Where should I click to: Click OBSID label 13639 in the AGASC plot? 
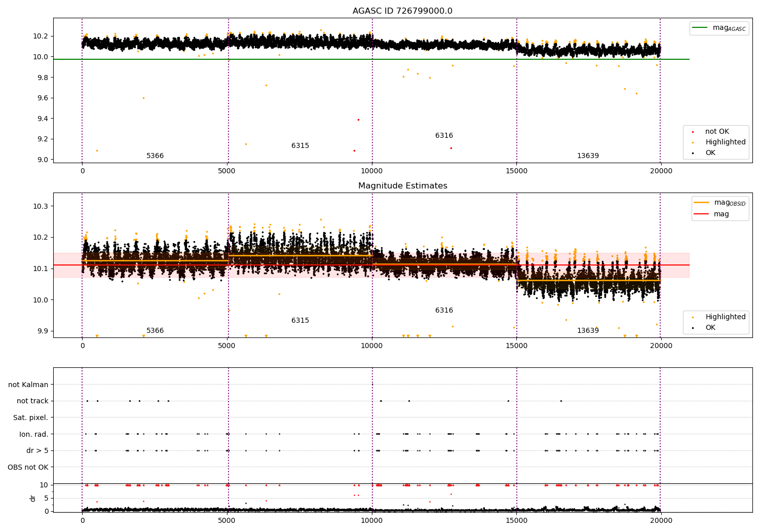588,156
